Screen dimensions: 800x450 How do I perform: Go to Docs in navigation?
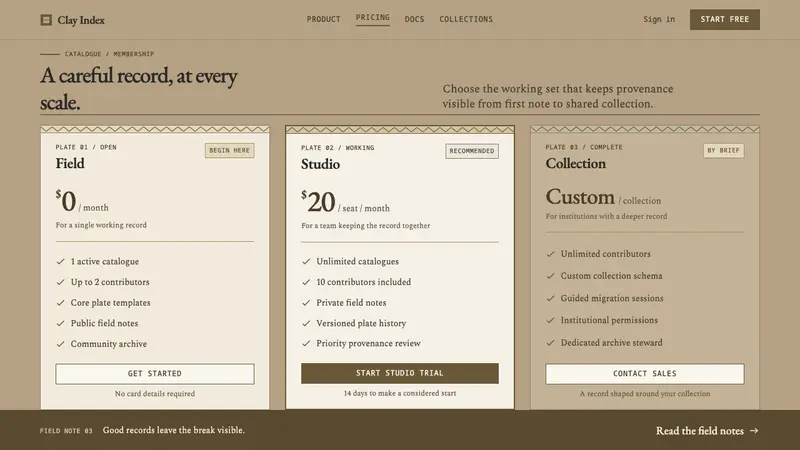414,19
